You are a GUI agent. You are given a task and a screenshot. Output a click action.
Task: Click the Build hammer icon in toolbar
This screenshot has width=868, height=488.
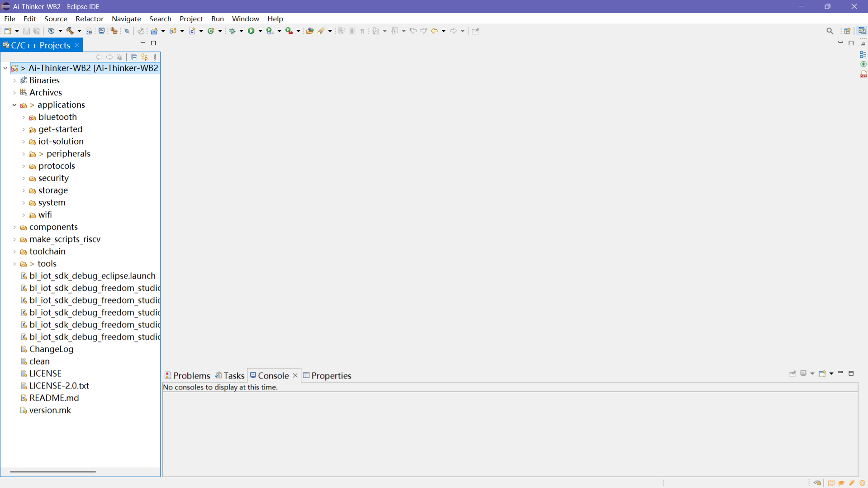point(70,31)
